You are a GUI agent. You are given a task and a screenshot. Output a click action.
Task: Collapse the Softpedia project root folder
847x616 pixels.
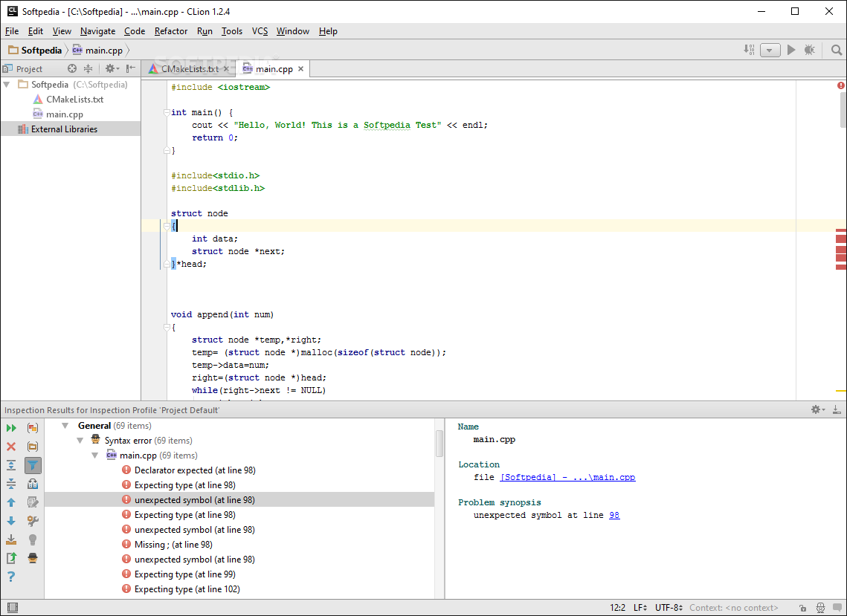tap(7, 85)
